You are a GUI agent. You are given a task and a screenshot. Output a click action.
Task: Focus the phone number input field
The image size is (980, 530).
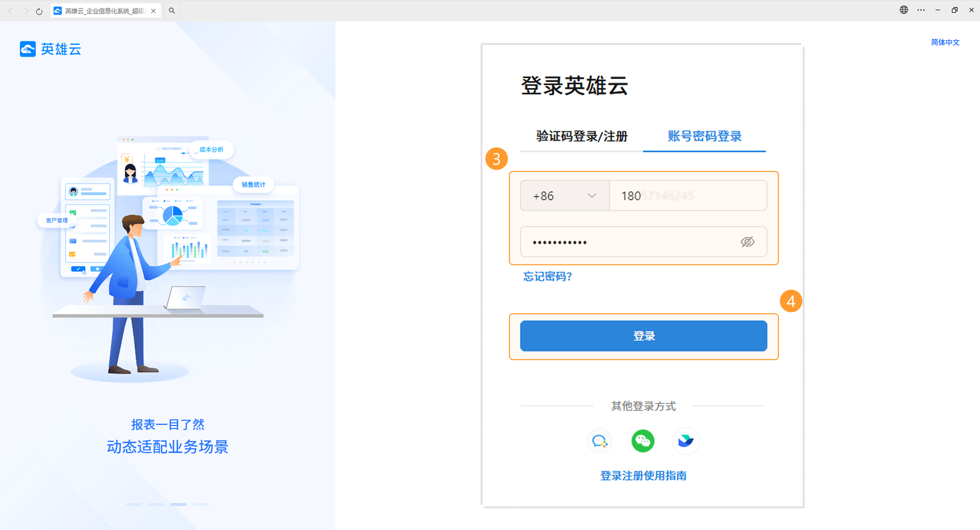pos(688,195)
